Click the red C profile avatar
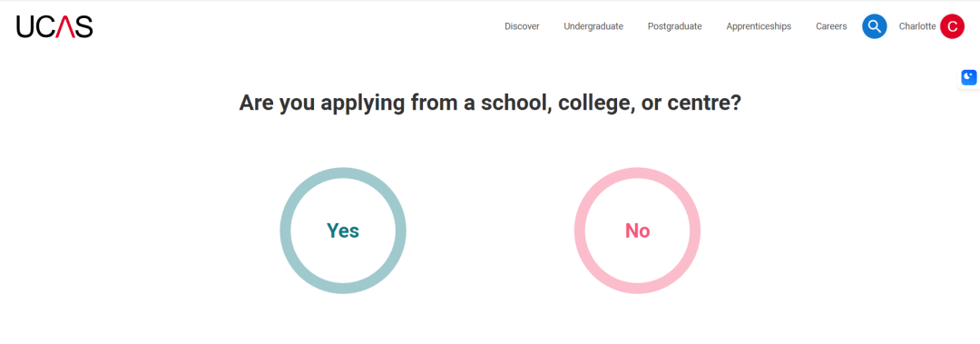The image size is (980, 344). pyautogui.click(x=952, y=26)
